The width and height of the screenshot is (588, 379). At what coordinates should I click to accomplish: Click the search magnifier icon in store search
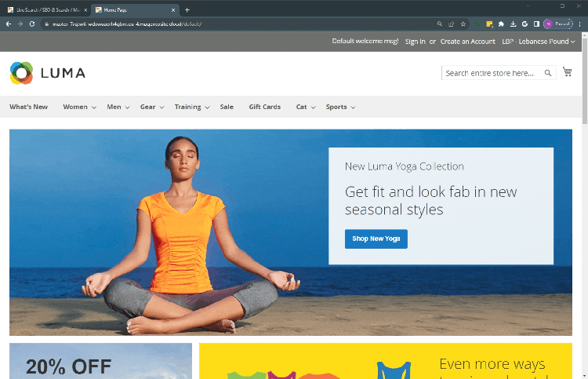(x=548, y=73)
